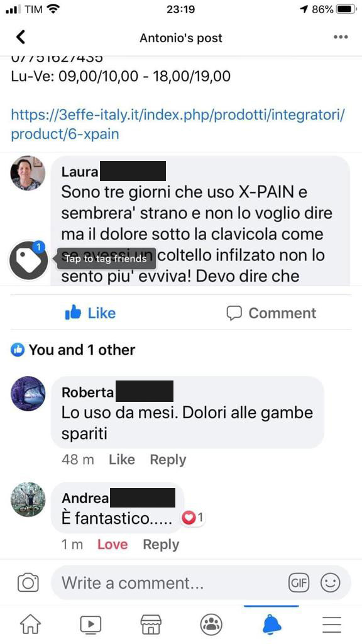Like Roberta's comment

(x=121, y=460)
